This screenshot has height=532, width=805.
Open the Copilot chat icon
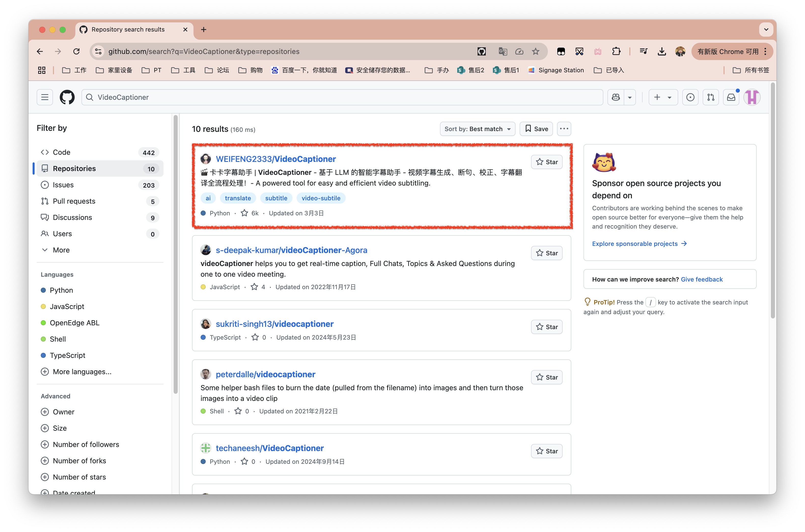[x=616, y=97]
